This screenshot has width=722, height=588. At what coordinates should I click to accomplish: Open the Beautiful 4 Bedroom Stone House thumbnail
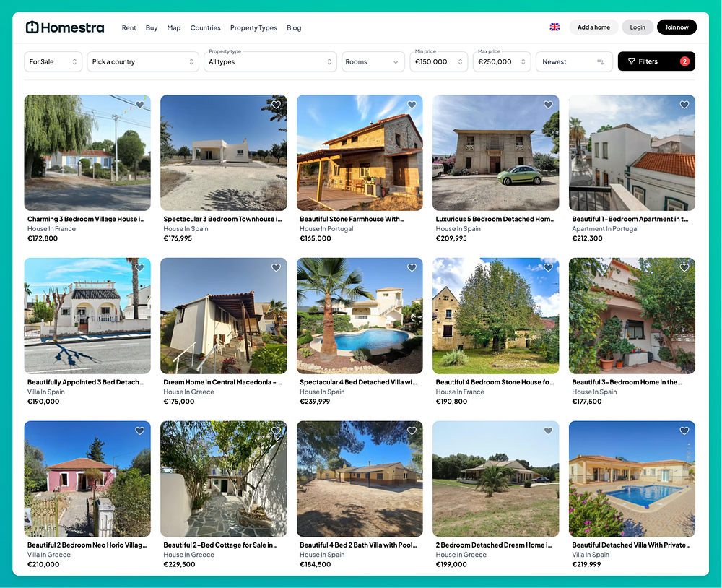[x=495, y=316]
